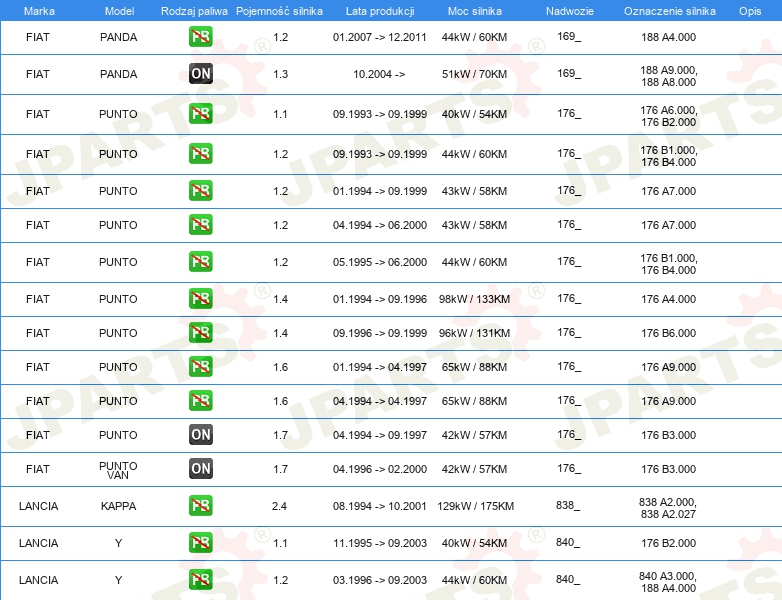Click the 838_ body code cell

568,505
